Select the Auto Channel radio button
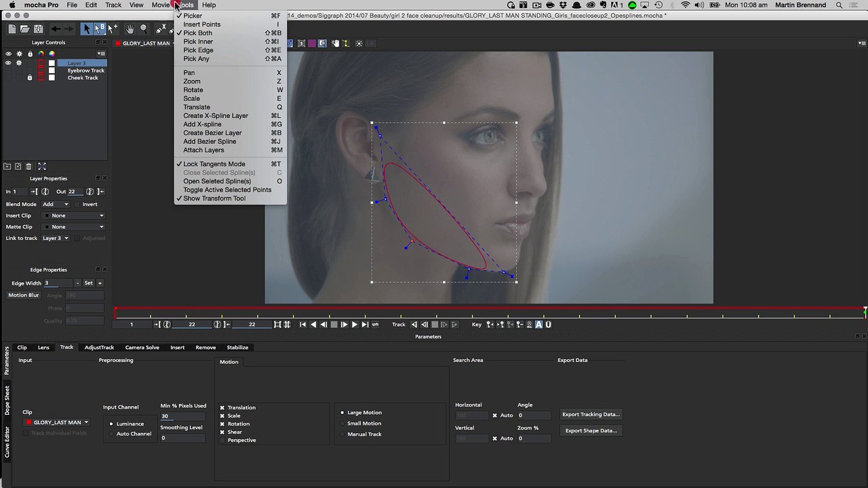The image size is (868, 488). coord(111,434)
